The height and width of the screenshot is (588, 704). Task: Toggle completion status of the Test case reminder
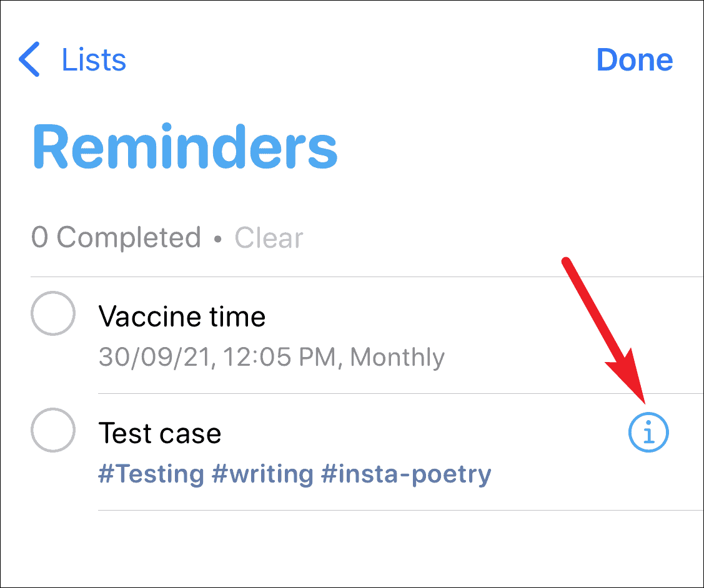tap(53, 430)
